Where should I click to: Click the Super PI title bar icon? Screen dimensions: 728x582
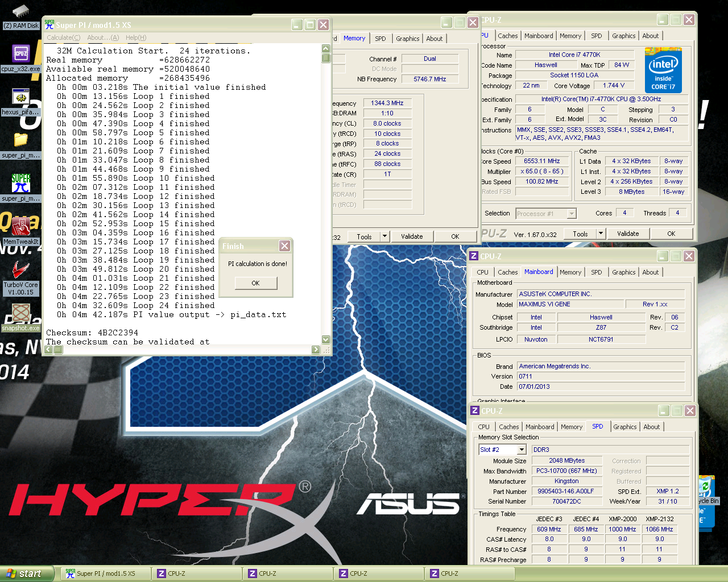49,24
